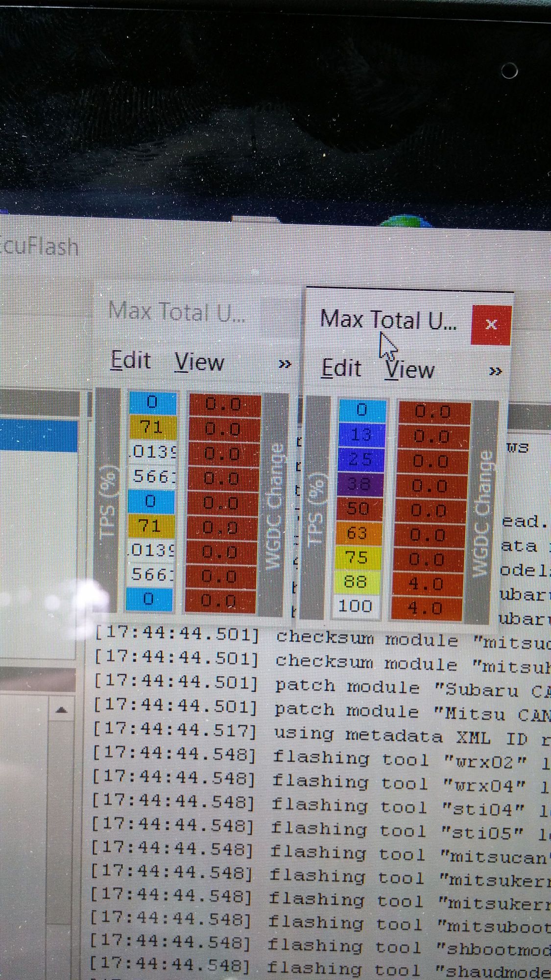Screen dimensions: 551x980
Task: Open Edit menu in left table window
Action: click(131, 361)
